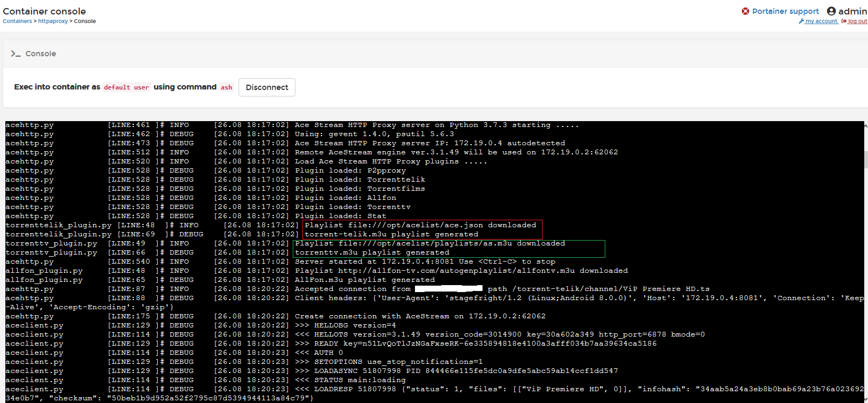Click the 'as.m3u downloaded' playlist line

tap(430, 243)
